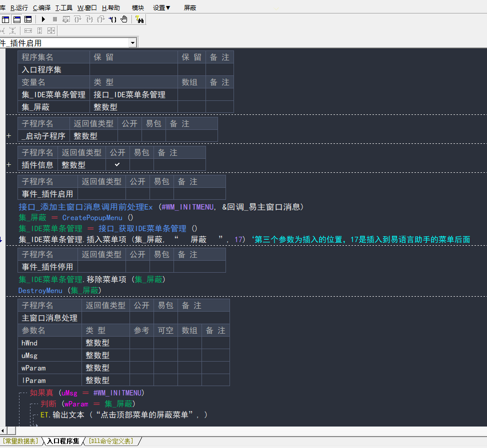Click the step-into braces debug icon
This screenshot has width=487, height=448.
(77, 19)
